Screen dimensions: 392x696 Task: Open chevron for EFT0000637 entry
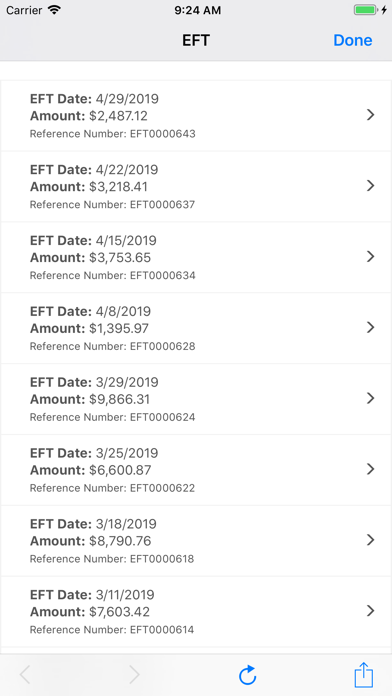[371, 186]
